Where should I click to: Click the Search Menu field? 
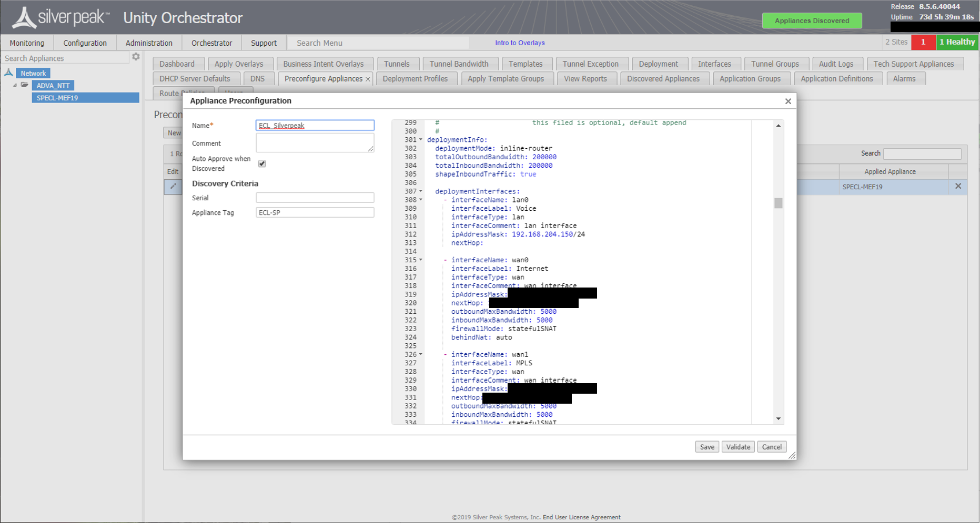(378, 43)
